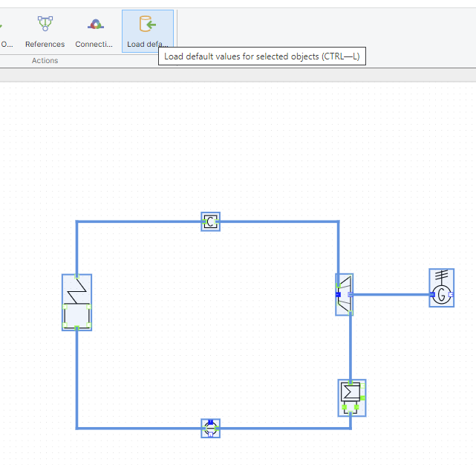
Task: Select the condenser component below the turbine
Action: tap(351, 396)
